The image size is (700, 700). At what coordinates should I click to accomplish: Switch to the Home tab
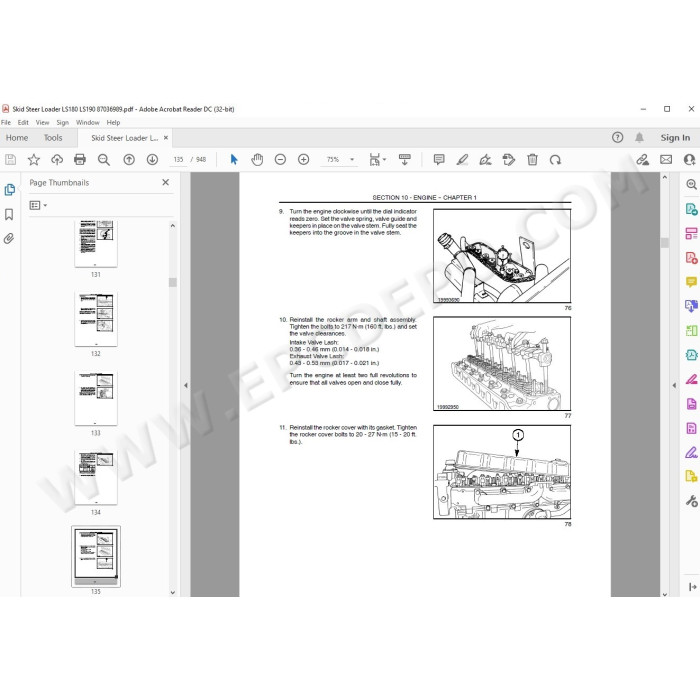17,138
